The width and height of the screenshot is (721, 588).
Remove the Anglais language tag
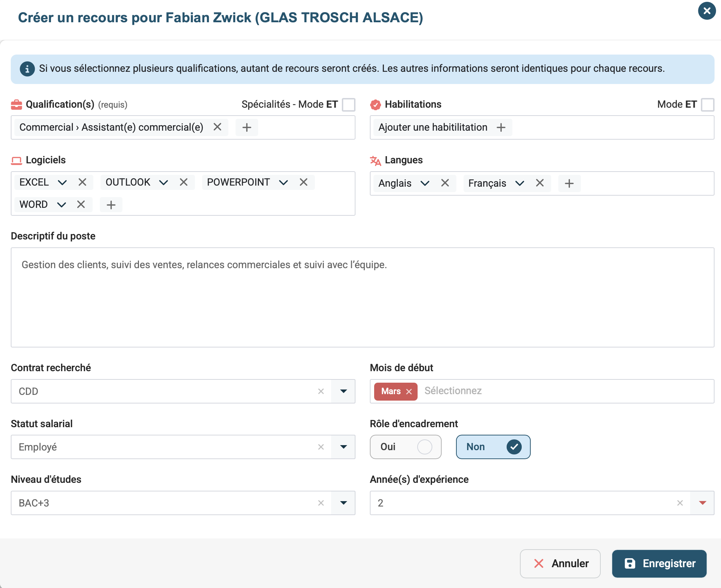pyautogui.click(x=445, y=183)
